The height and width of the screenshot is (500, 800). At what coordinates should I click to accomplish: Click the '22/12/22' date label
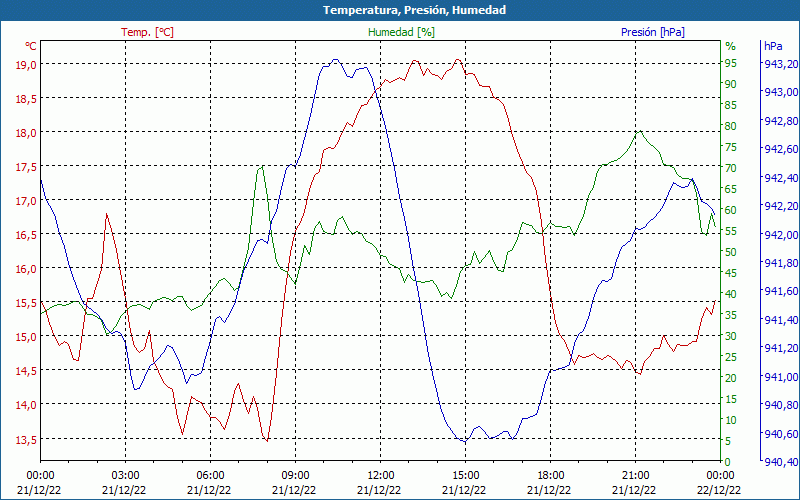pyautogui.click(x=719, y=490)
